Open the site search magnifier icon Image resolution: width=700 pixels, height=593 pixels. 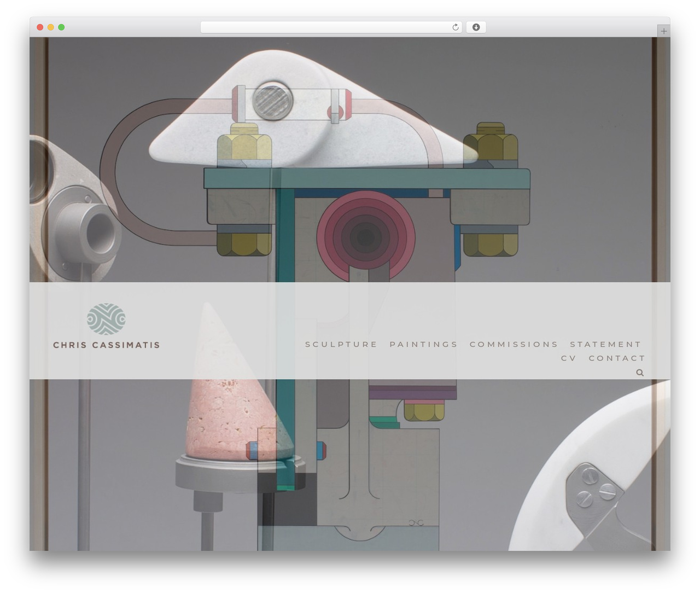tap(640, 373)
